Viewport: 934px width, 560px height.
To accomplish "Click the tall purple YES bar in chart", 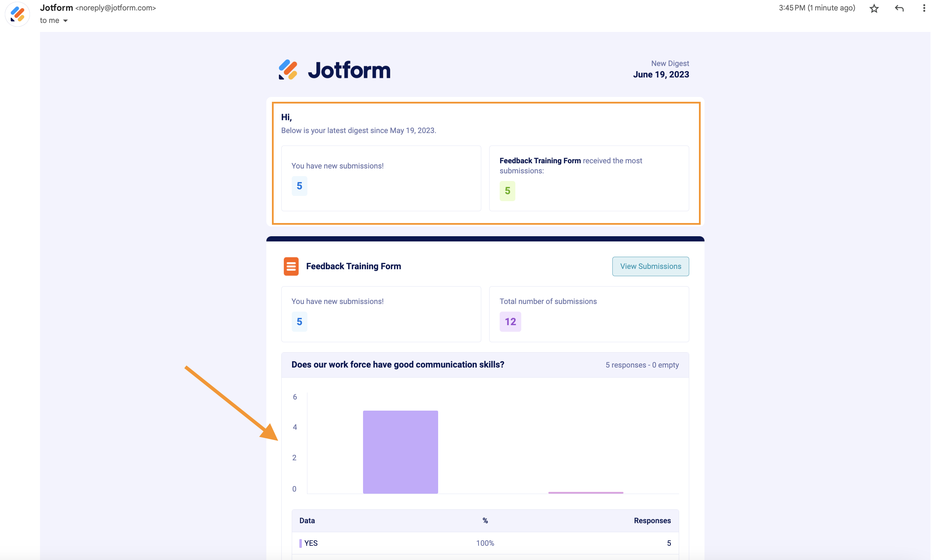I will click(400, 452).
